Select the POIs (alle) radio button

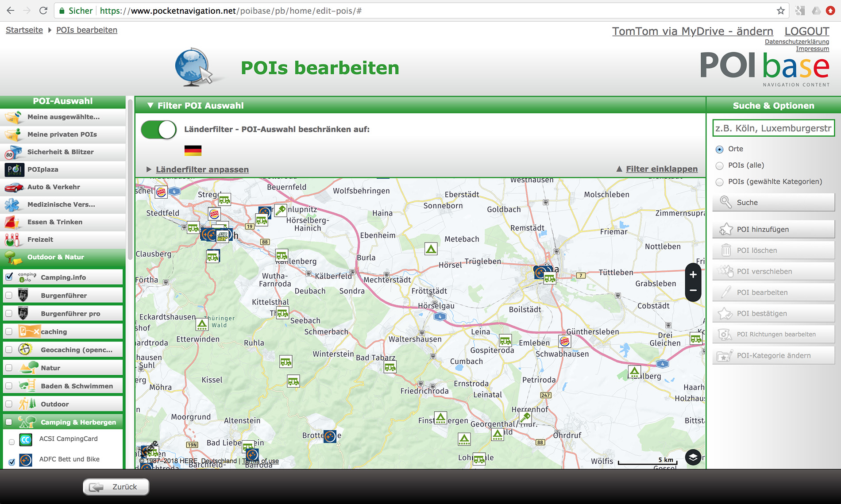pos(720,165)
